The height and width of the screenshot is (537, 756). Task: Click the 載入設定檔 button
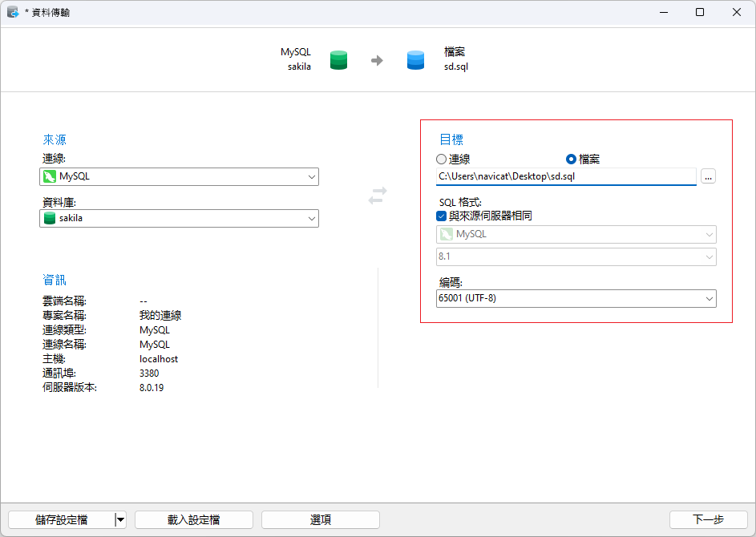194,519
